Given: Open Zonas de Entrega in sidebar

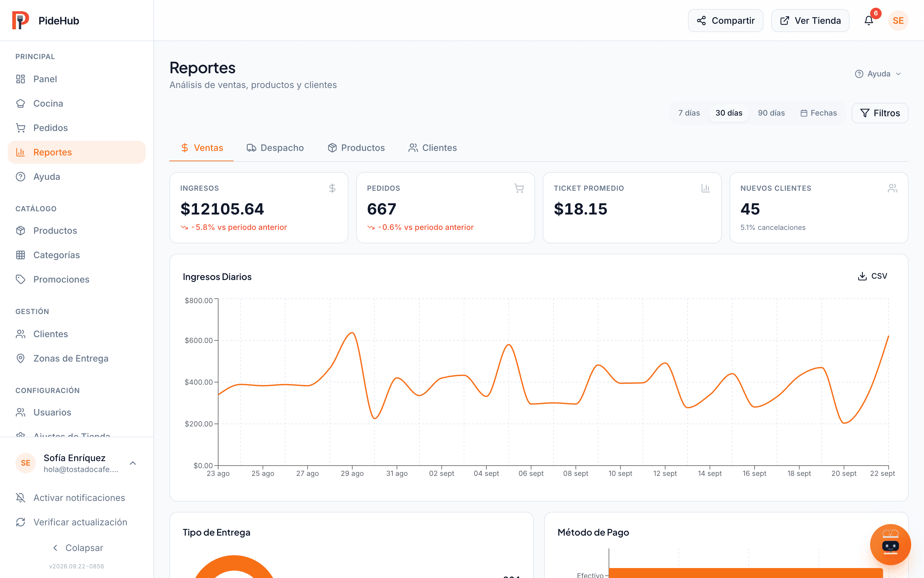Looking at the screenshot, I should [76, 359].
